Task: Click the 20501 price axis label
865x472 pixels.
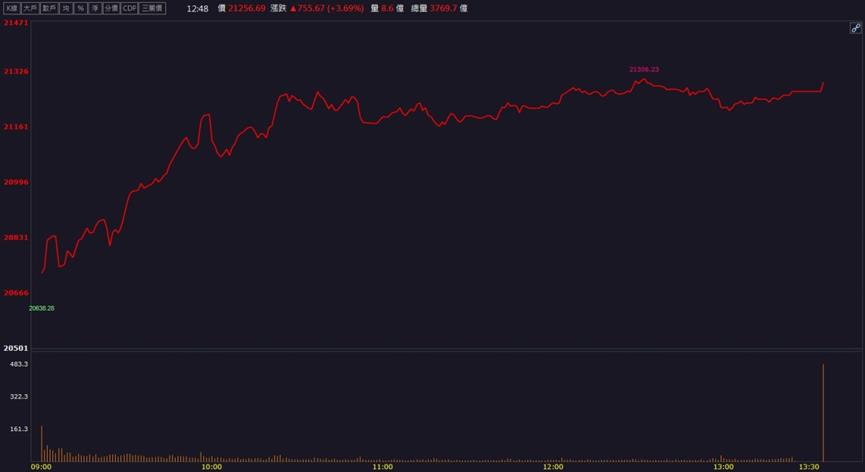Action: 16,348
